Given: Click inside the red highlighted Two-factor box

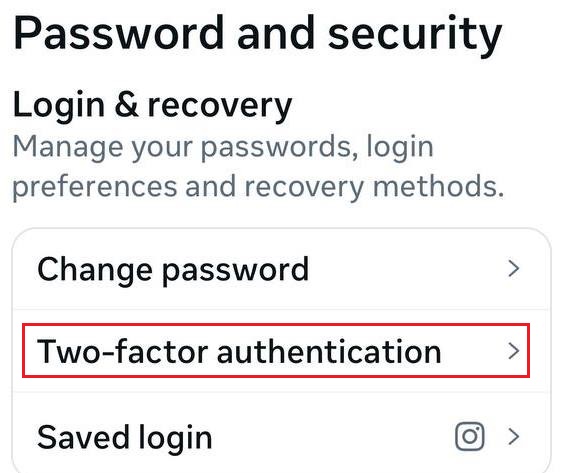Looking at the screenshot, I should click(276, 350).
